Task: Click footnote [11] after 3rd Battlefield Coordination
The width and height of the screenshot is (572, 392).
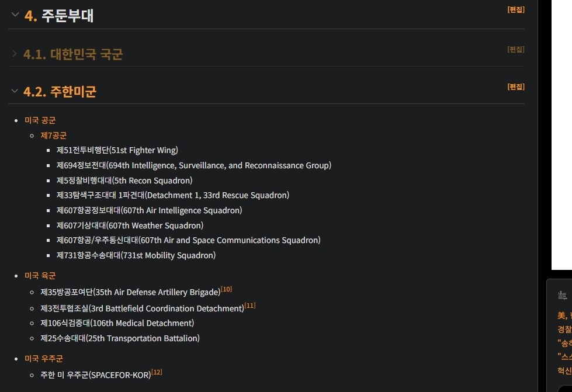Action: point(250,306)
